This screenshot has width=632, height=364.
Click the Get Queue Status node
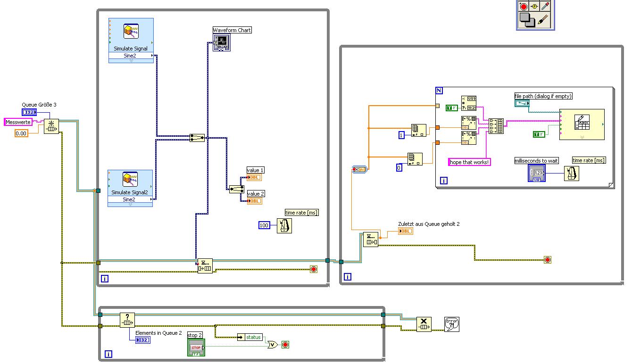coord(127,320)
